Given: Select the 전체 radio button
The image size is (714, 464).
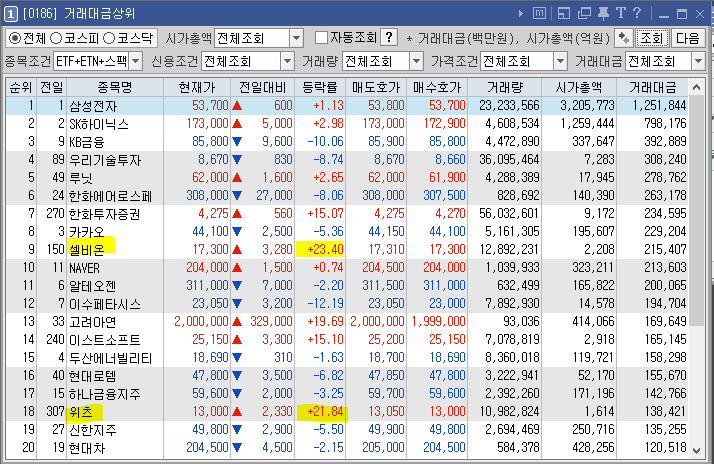Looking at the screenshot, I should [15, 38].
